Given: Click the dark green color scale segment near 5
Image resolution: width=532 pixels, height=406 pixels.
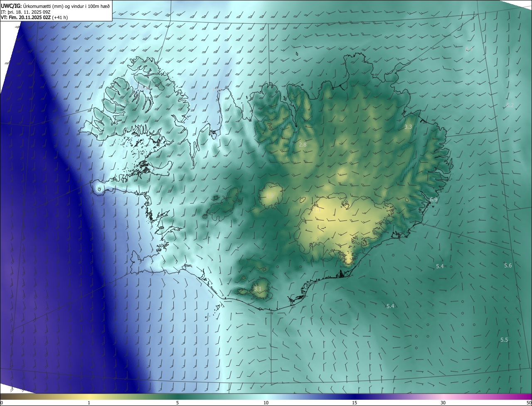Looking at the screenshot, I should point(177,396).
